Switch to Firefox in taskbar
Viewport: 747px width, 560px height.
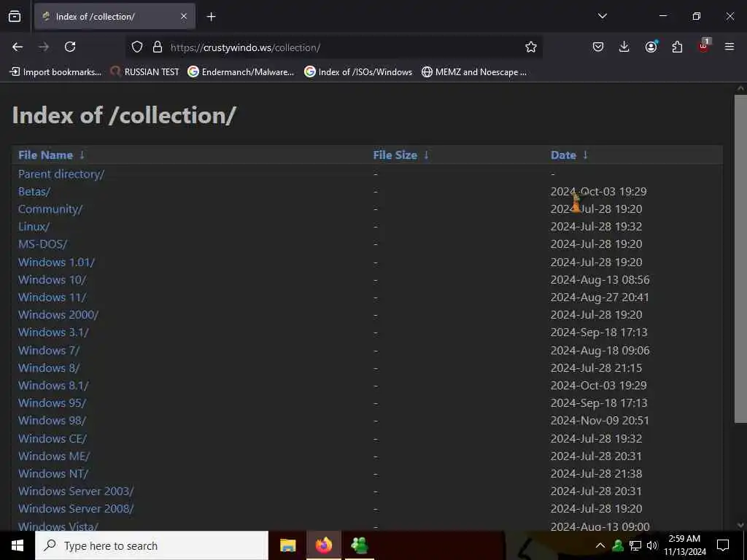(x=323, y=545)
